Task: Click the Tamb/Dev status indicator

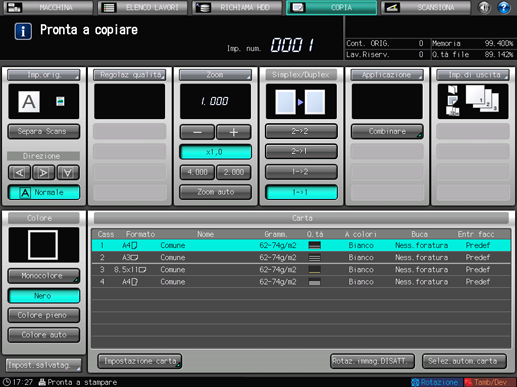Action: pyautogui.click(x=490, y=382)
